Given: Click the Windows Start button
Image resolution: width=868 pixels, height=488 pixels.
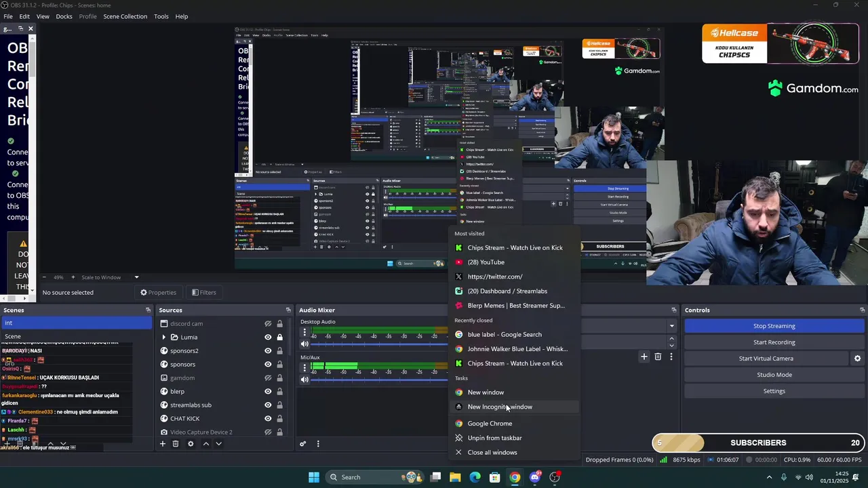Looking at the screenshot, I should (x=314, y=477).
